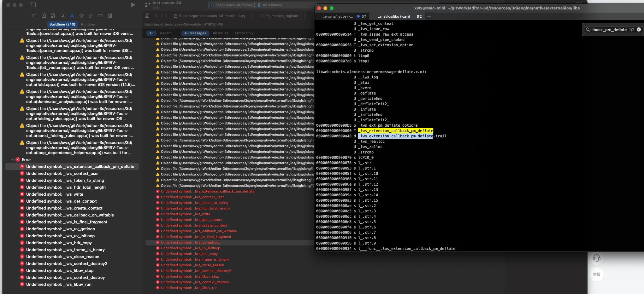Open the Report navigator icon
Screen dimensions: 644x294
click(x=110, y=16)
